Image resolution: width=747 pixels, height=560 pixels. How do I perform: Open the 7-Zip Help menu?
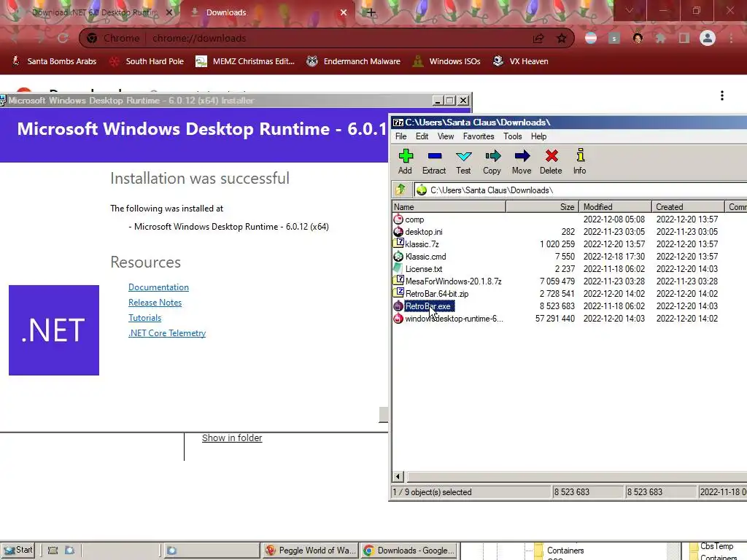(x=539, y=136)
